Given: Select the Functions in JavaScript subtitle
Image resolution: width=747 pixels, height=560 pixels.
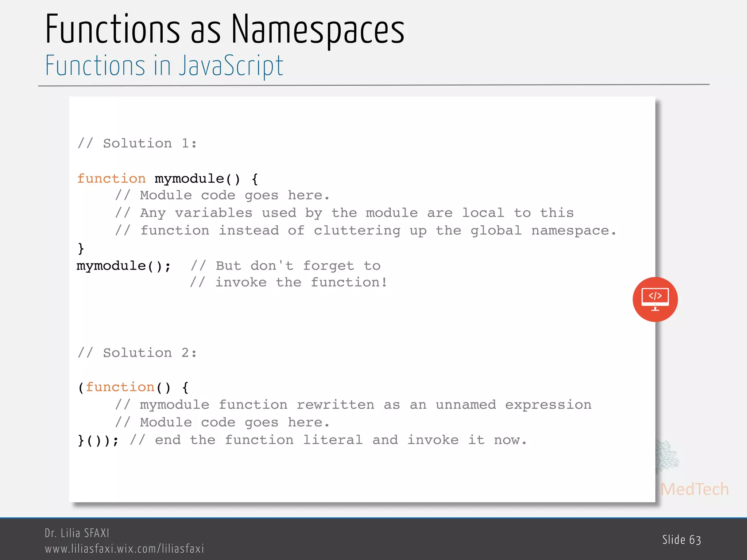Looking at the screenshot, I should (x=164, y=66).
